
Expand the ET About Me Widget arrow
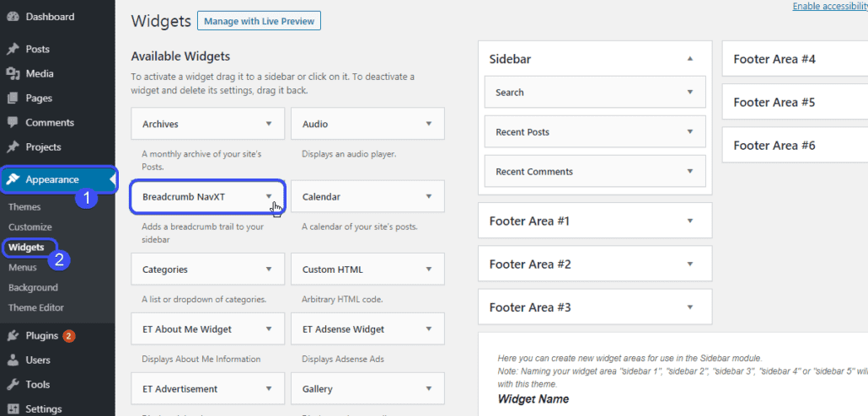pyautogui.click(x=269, y=328)
